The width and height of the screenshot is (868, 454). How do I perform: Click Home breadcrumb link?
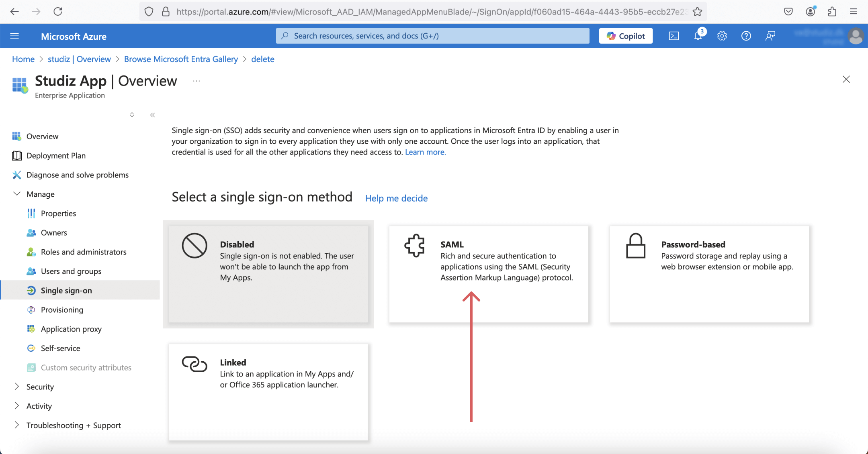click(x=23, y=59)
